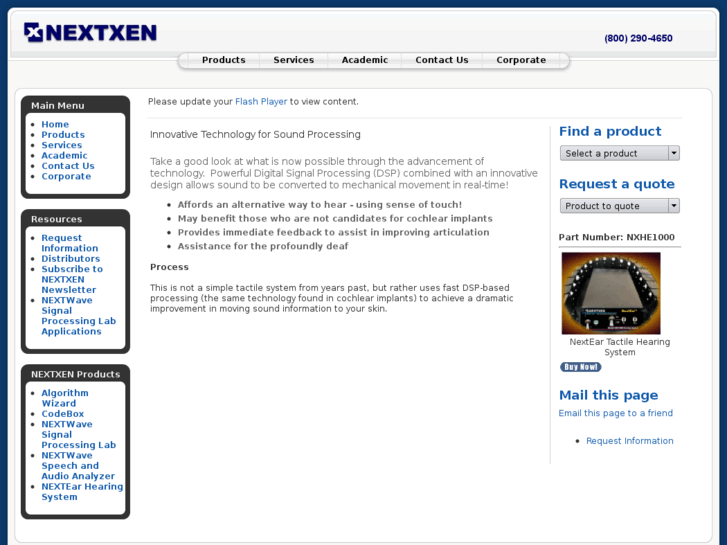
Task: Click Part Number: NXHE1000 text
Action: [616, 237]
